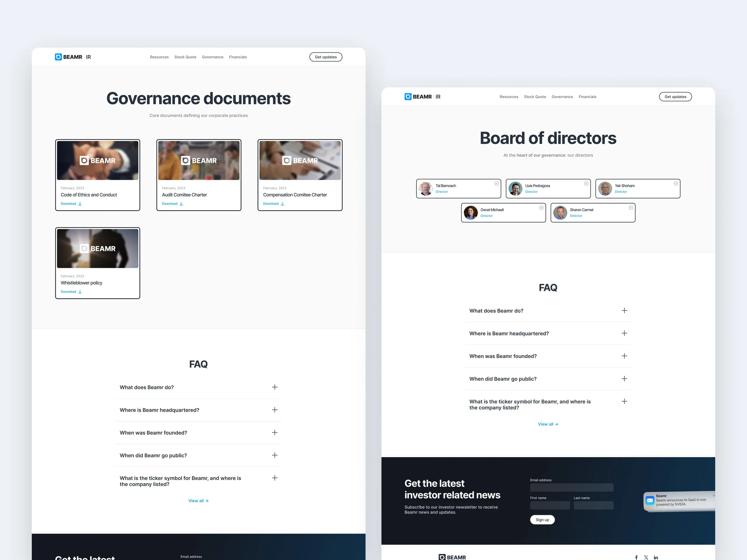Image resolution: width=747 pixels, height=560 pixels.
Task: Download the Compensation Comitee Charter
Action: 274,203
